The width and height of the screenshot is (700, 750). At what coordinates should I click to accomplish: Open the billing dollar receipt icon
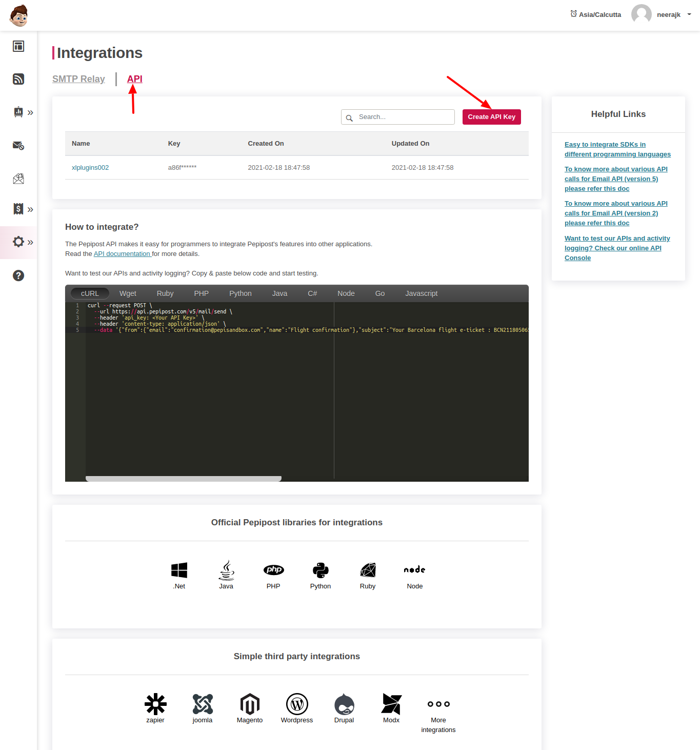18,209
